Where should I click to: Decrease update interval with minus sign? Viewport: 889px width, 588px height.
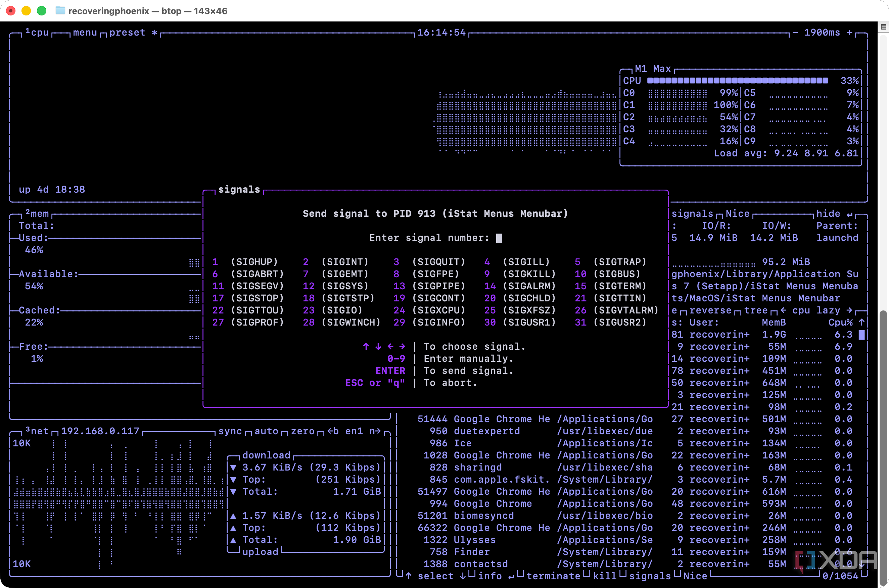(795, 33)
